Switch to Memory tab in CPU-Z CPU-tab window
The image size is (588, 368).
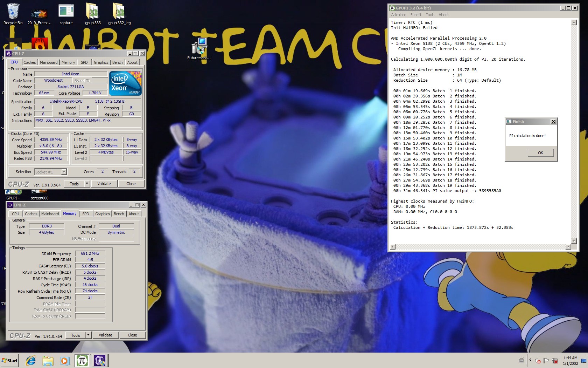tap(68, 62)
